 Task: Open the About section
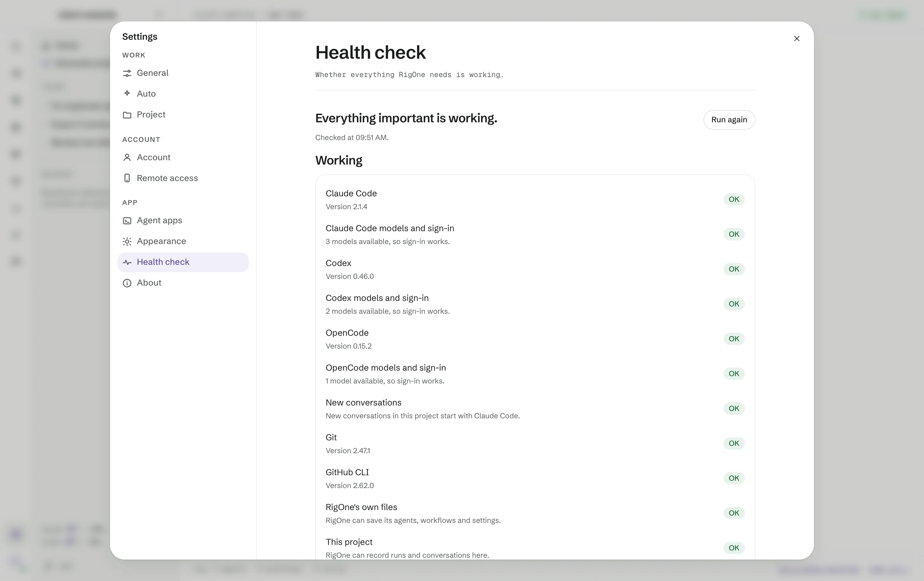tap(183, 283)
